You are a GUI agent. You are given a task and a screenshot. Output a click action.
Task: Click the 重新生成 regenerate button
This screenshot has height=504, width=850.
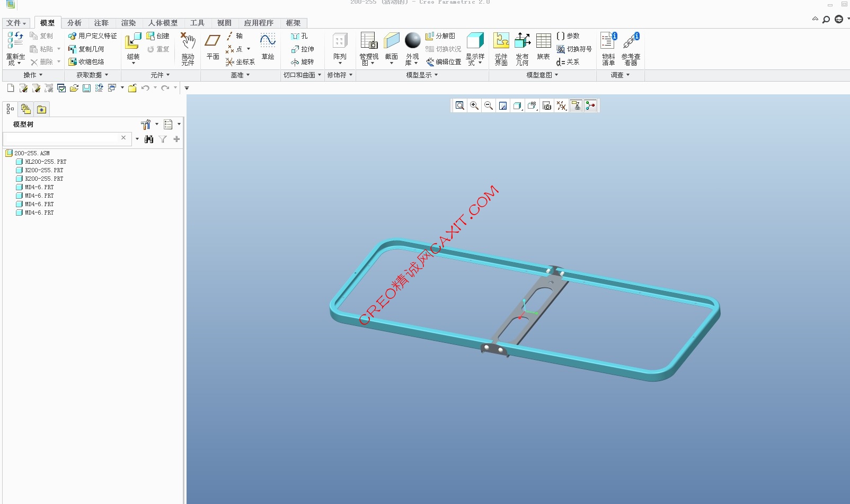[15, 48]
